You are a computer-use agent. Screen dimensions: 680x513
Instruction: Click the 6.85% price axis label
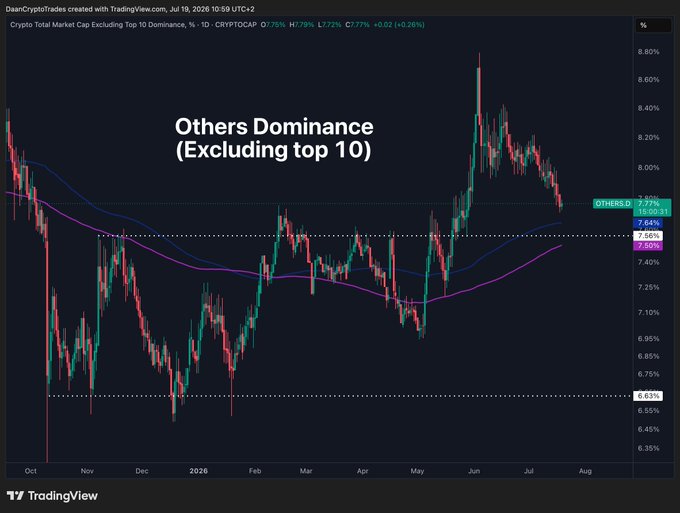[x=648, y=356]
